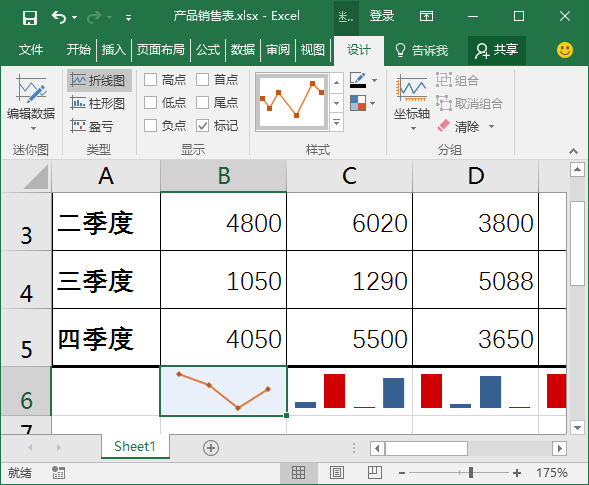Expand the 编辑数据 dropdown arrow
Screen dimensions: 589x485
point(33,128)
